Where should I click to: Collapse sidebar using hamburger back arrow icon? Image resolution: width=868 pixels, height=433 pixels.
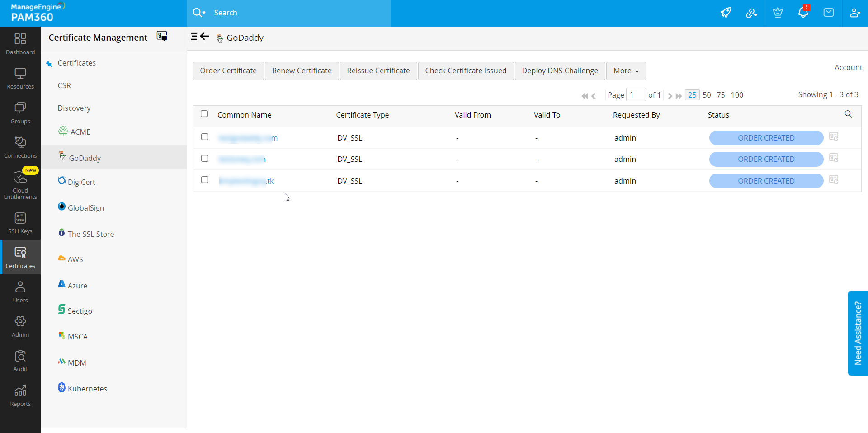pos(200,37)
